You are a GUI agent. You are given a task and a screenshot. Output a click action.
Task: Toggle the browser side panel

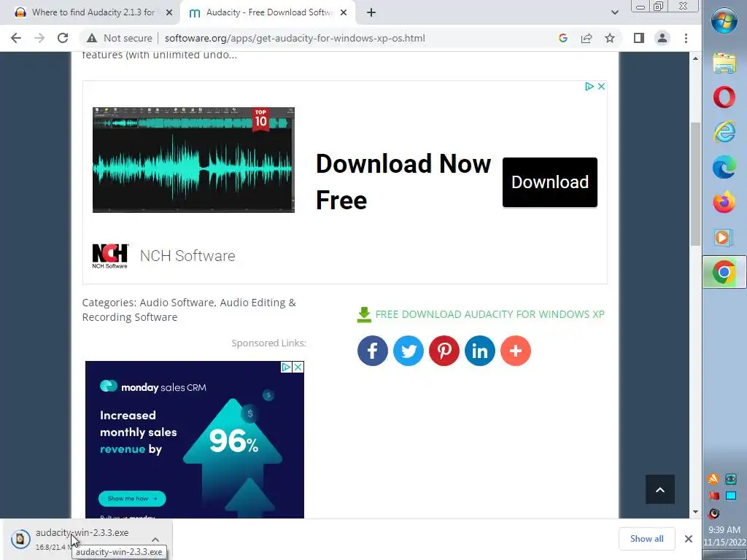click(639, 38)
